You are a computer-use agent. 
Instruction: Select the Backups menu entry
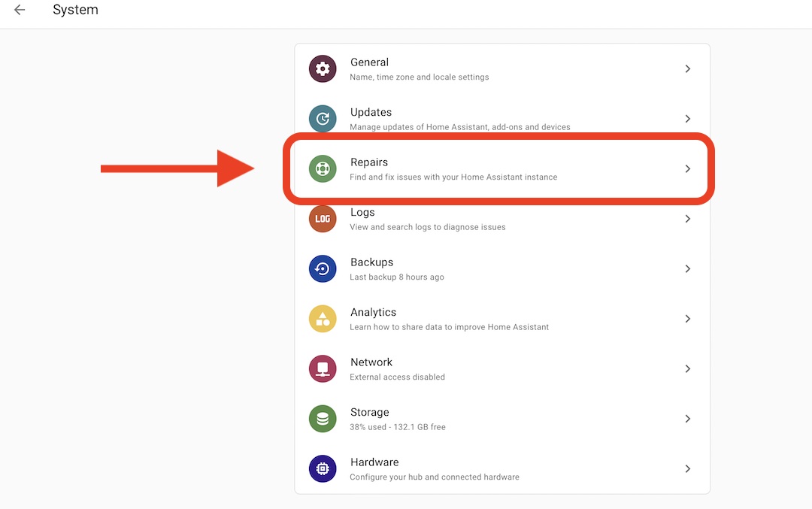pos(501,268)
